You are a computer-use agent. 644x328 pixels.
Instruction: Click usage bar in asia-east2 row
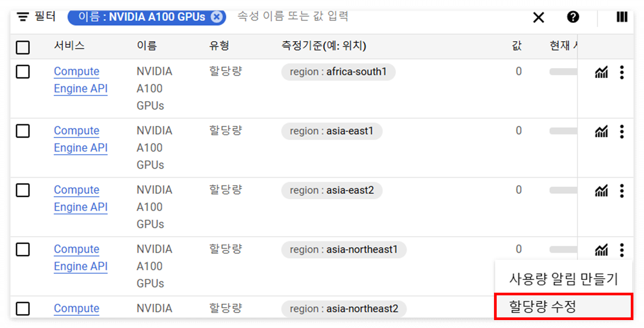(563, 190)
